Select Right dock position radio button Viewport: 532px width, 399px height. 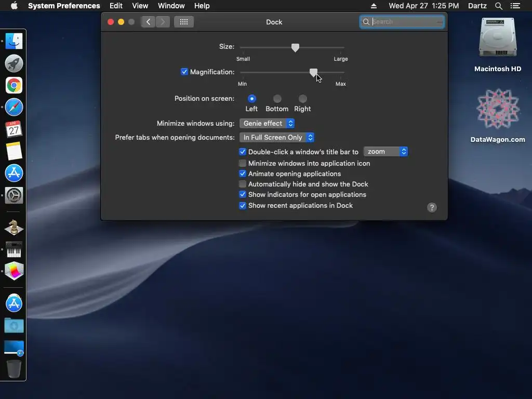pos(303,99)
